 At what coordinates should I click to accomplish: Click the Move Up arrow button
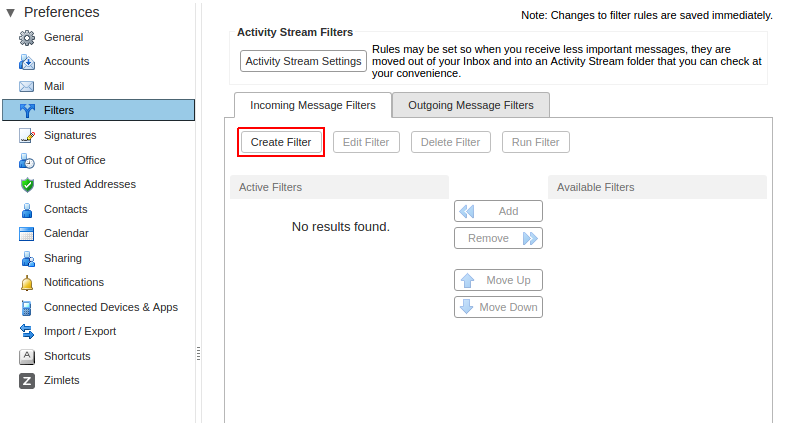pyautogui.click(x=498, y=280)
